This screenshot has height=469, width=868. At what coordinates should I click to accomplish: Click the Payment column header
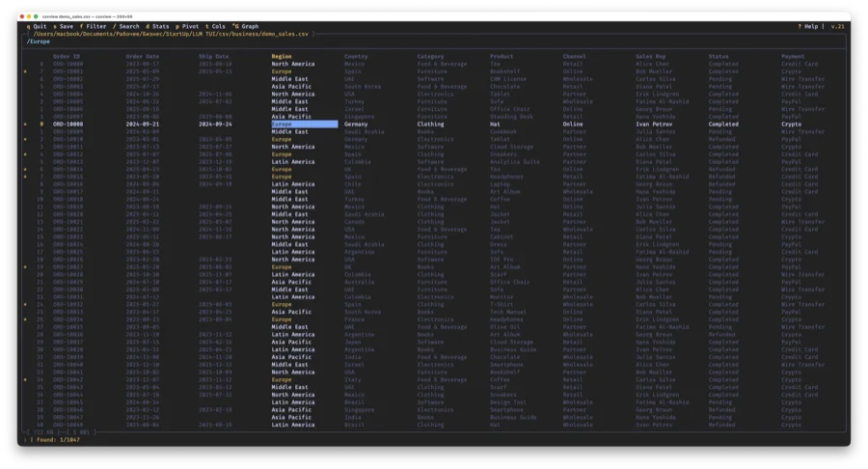point(794,57)
